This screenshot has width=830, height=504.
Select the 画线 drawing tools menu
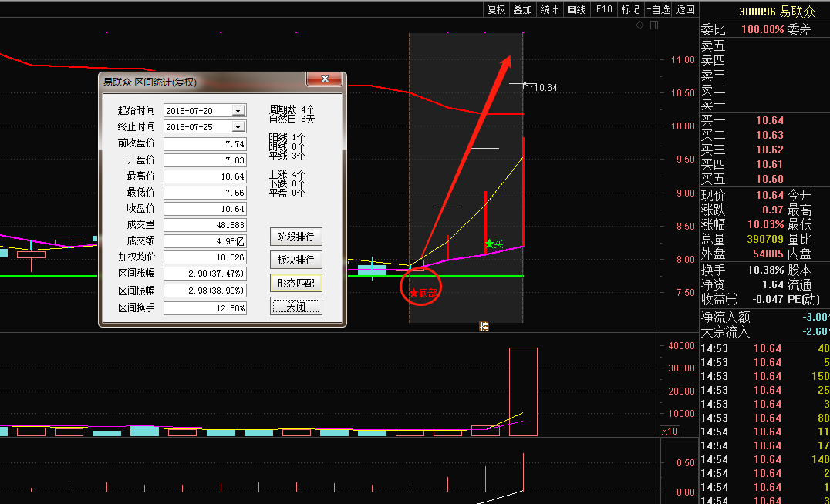click(x=576, y=9)
